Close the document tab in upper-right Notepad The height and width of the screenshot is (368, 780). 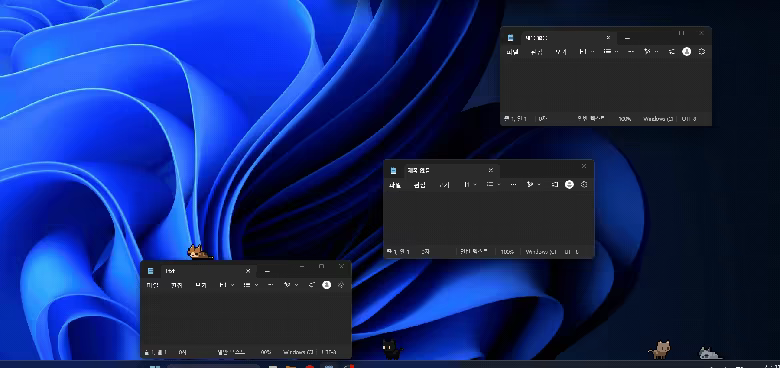coord(608,38)
